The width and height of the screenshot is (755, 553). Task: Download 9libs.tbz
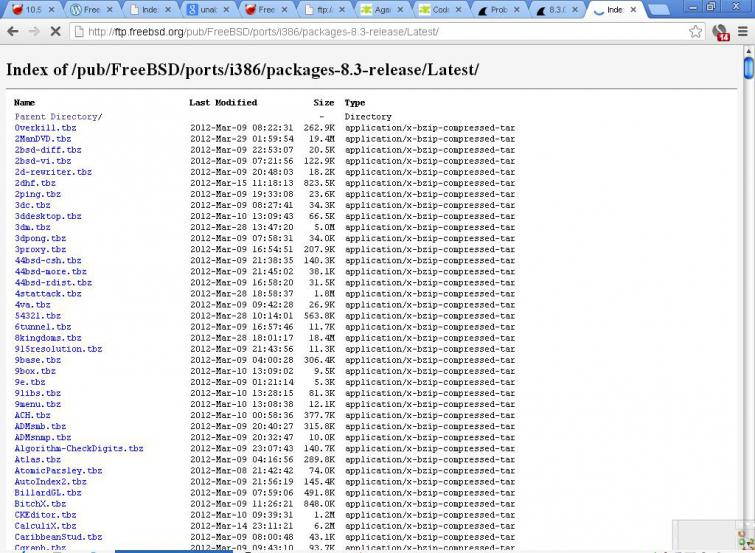point(38,393)
